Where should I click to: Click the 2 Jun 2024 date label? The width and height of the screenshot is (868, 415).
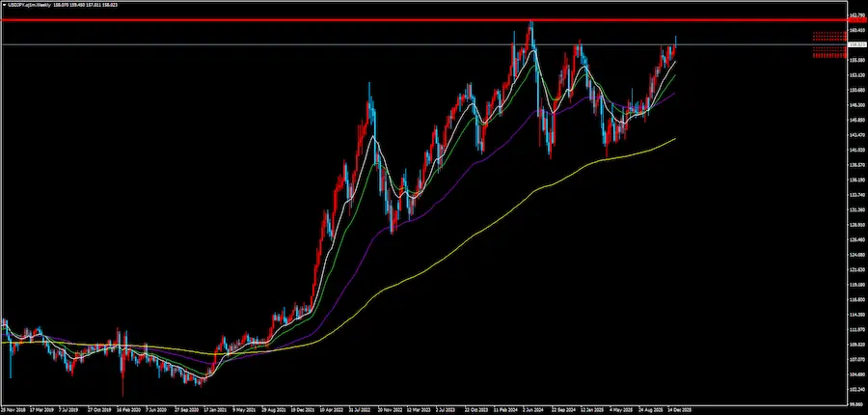pos(534,409)
